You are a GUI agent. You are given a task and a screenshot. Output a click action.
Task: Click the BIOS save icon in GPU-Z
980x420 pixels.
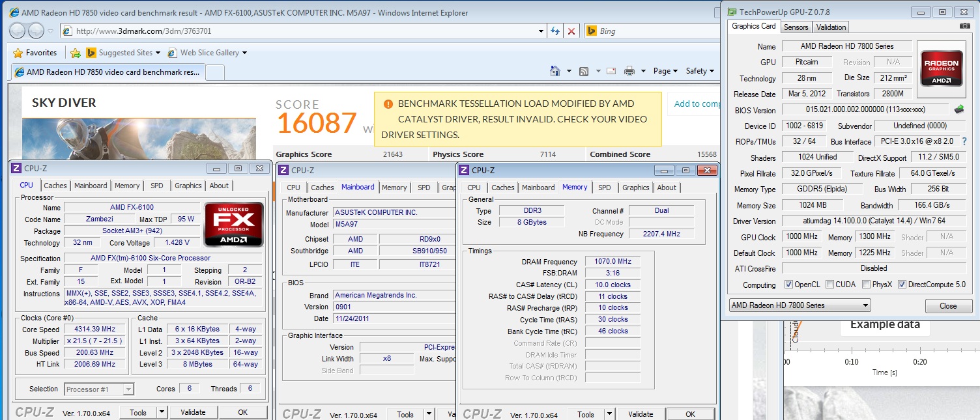[959, 109]
